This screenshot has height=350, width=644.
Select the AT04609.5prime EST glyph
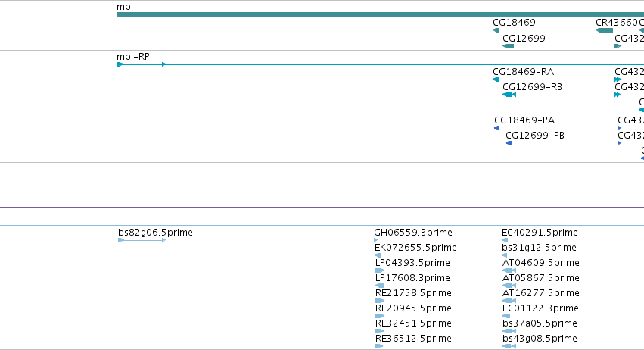(509, 270)
